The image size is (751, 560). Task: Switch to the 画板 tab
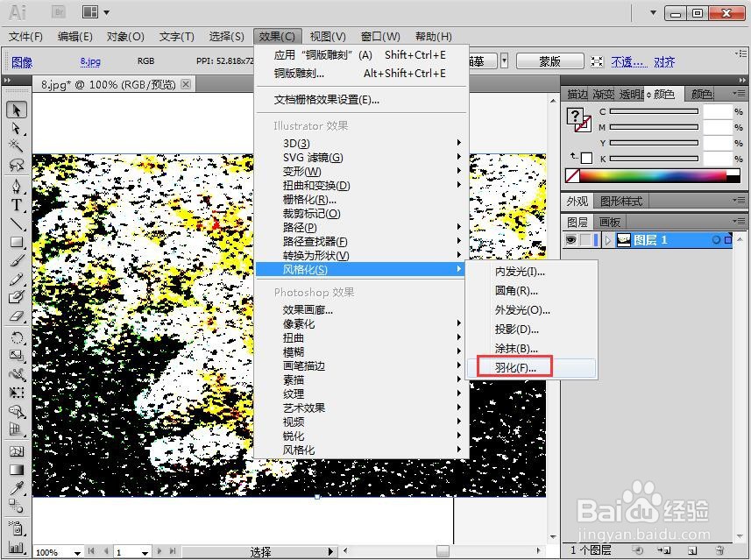pyautogui.click(x=608, y=219)
